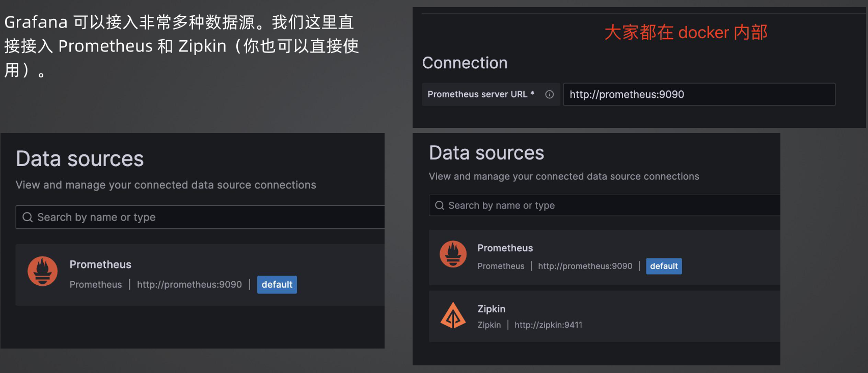The height and width of the screenshot is (373, 868).
Task: Focus the Prometheus server URL input field
Action: click(699, 94)
